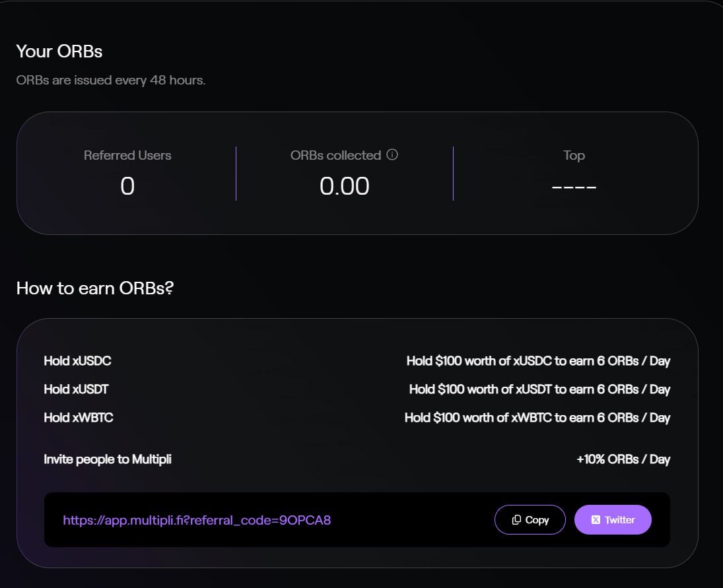Share the referral via the Twitter label
This screenshot has width=723, height=588.
click(x=619, y=520)
